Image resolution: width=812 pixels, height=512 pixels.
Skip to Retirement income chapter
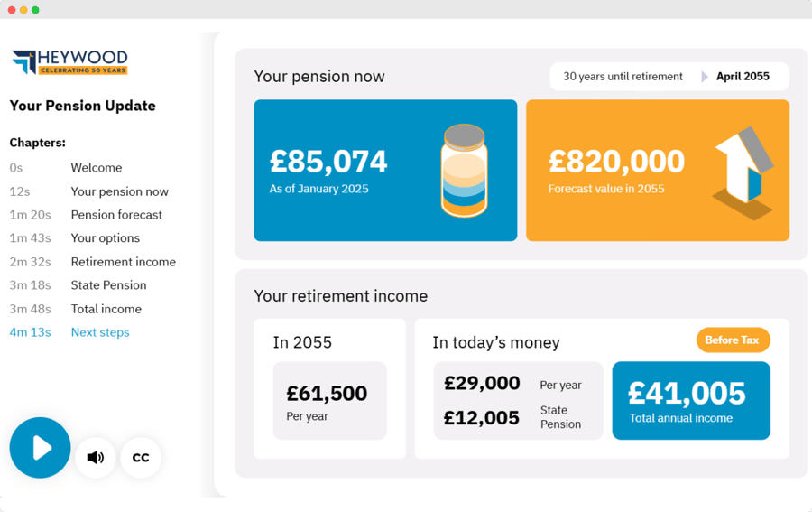tap(124, 262)
